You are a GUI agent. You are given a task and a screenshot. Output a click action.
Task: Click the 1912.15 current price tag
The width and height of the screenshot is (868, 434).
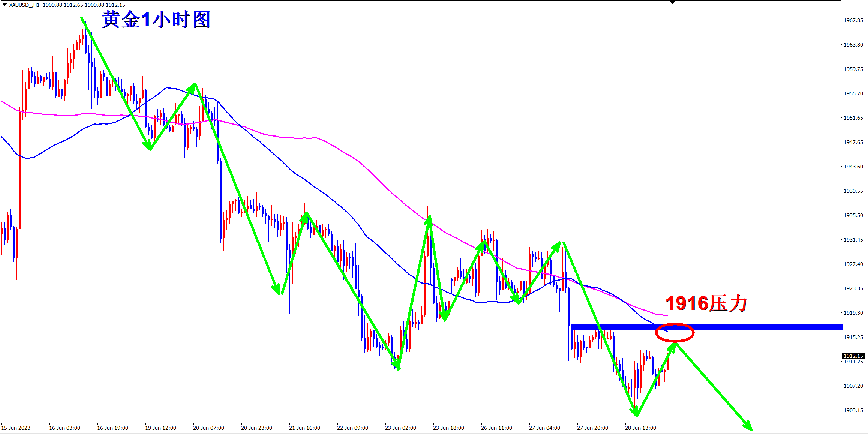click(853, 356)
